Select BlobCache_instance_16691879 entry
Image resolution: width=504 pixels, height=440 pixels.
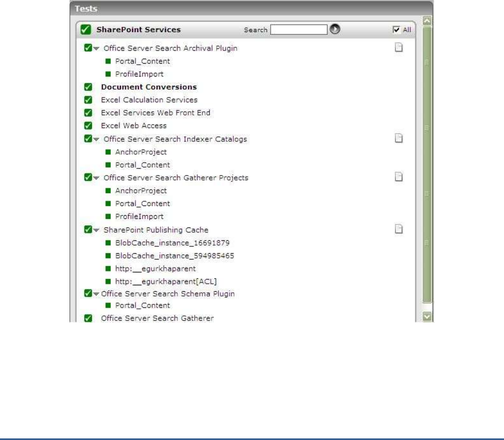(172, 243)
